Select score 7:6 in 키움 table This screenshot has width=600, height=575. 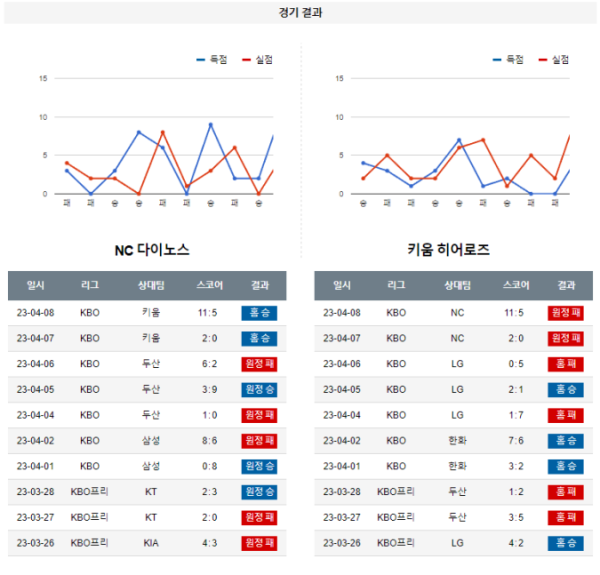(x=516, y=441)
